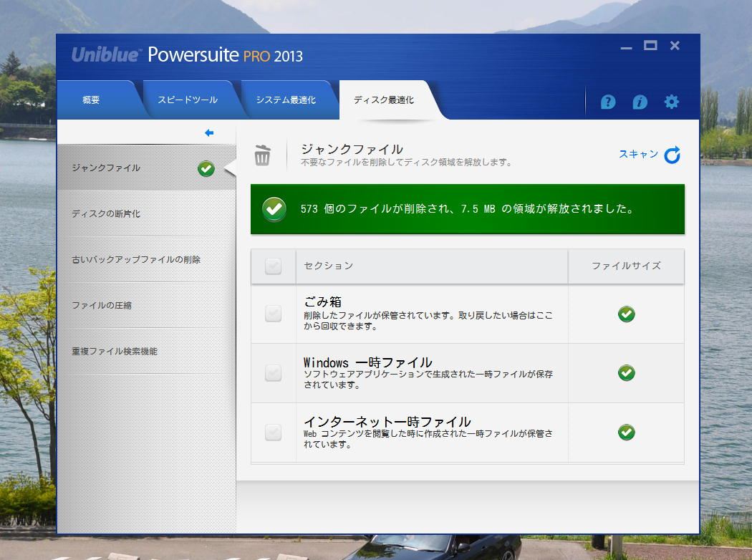The height and width of the screenshot is (560, 752).
Task: Toggle the インターネット一時ファイル checkbox
Action: [274, 432]
